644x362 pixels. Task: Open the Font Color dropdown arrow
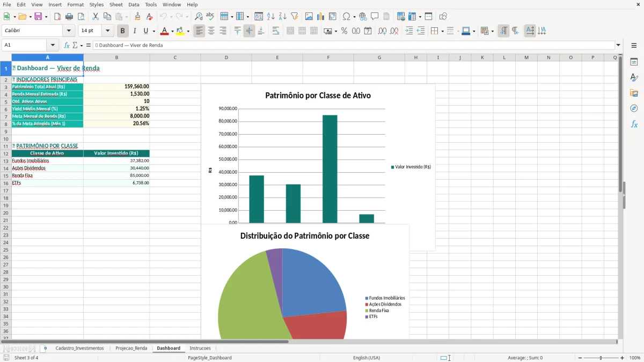pyautogui.click(x=172, y=31)
